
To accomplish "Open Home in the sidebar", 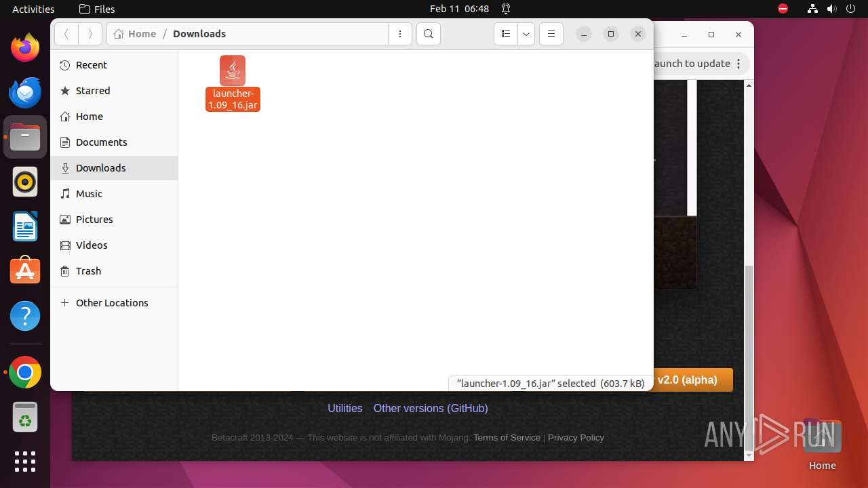I will point(114,117).
